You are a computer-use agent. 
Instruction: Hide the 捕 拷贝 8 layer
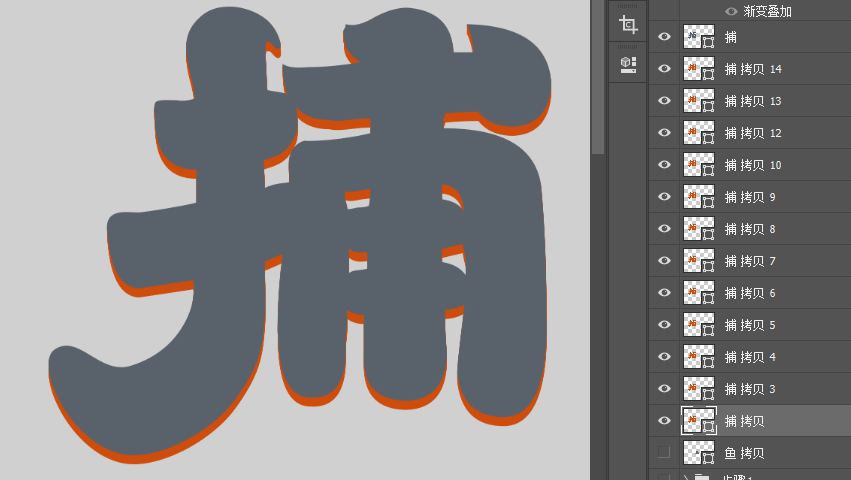(664, 229)
